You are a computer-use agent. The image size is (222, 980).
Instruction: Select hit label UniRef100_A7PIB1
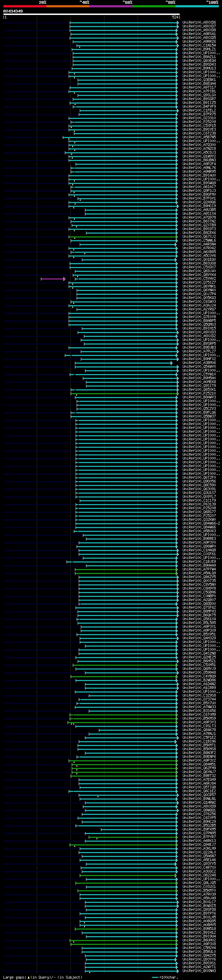pos(199,91)
